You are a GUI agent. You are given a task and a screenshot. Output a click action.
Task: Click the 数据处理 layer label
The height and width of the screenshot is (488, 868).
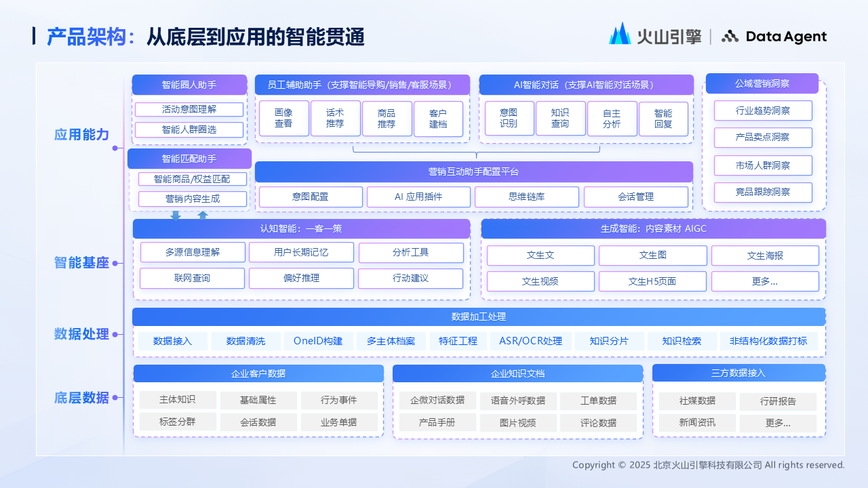81,333
